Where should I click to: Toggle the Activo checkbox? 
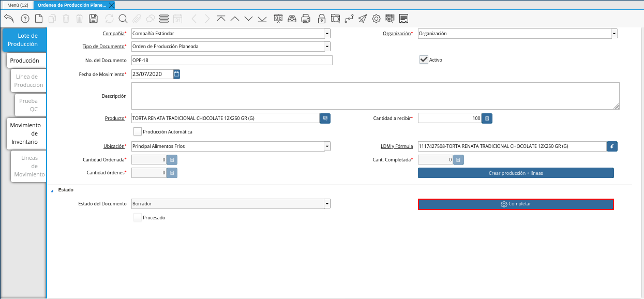point(424,59)
